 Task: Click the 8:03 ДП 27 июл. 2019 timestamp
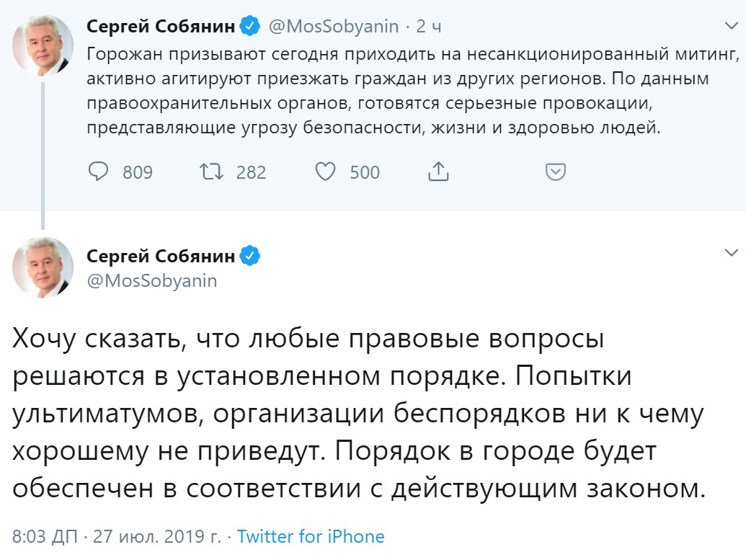click(117, 537)
